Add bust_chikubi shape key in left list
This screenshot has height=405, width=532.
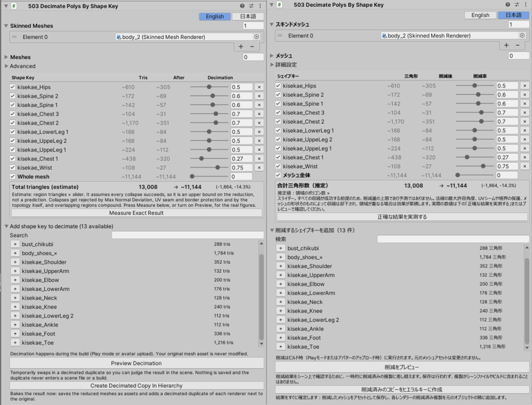pos(15,244)
